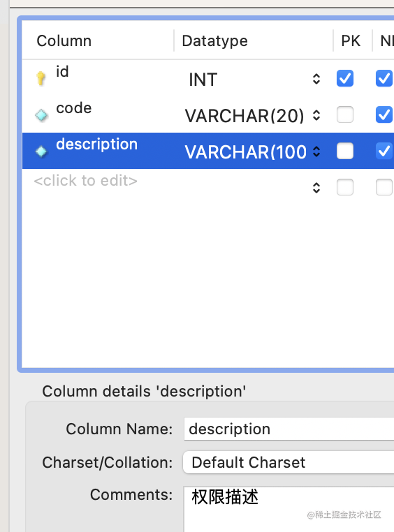The width and height of the screenshot is (394, 532).
Task: Click the Datatype column header
Action: (215, 41)
